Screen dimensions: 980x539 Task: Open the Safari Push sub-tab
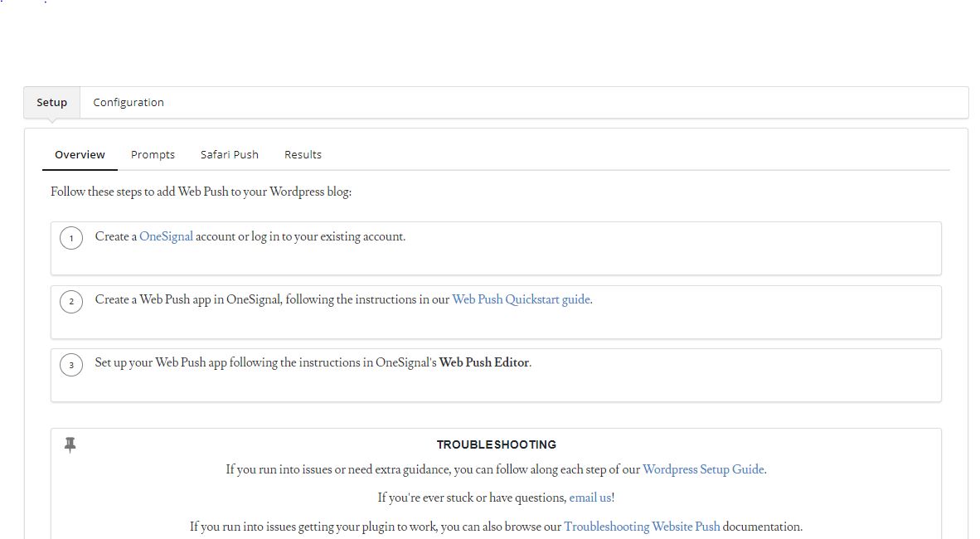point(230,154)
